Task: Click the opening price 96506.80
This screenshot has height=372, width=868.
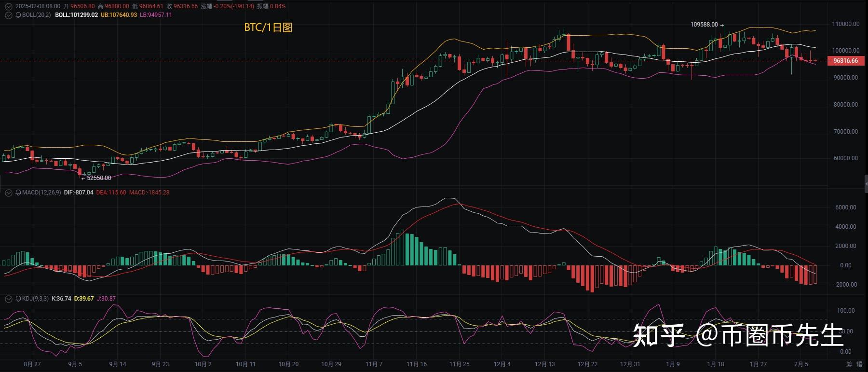Action: pyautogui.click(x=82, y=6)
